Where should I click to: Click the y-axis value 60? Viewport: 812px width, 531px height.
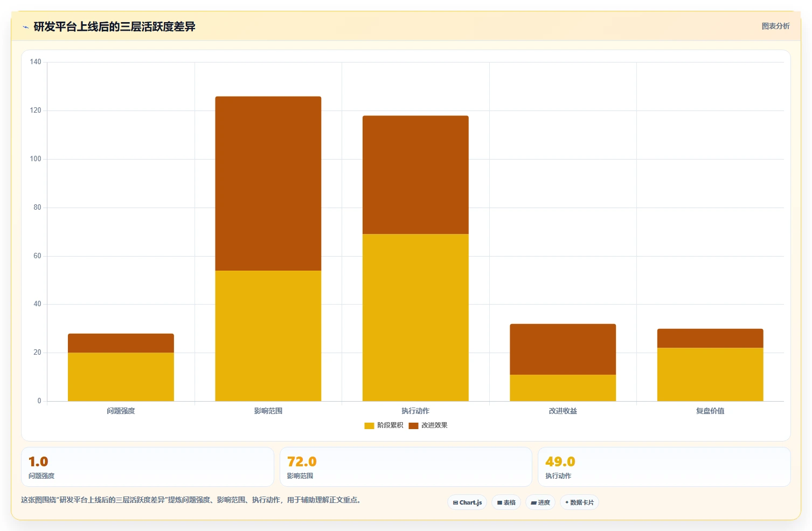(x=37, y=256)
